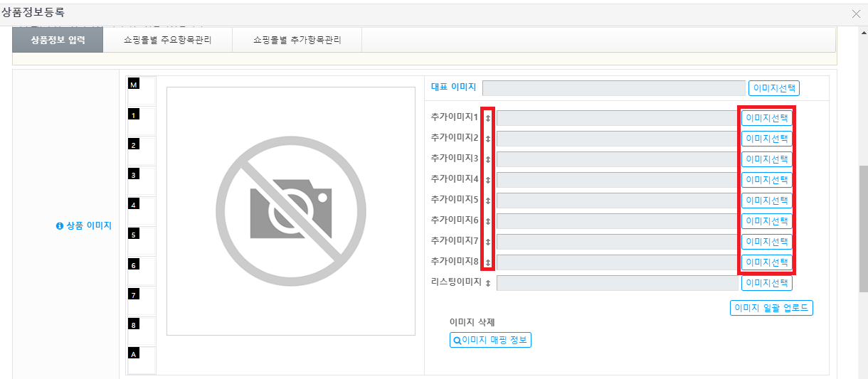Click 이미지선택 button for 리스팅이미지

(767, 283)
